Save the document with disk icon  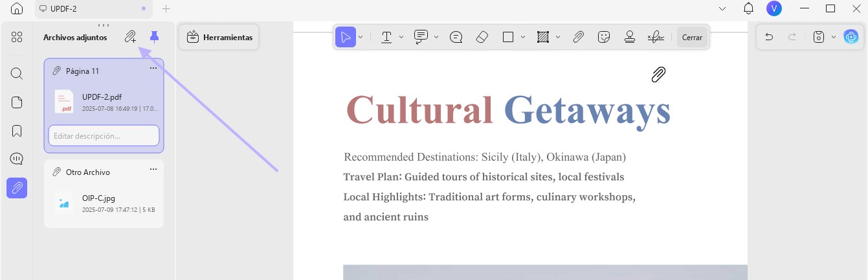819,37
